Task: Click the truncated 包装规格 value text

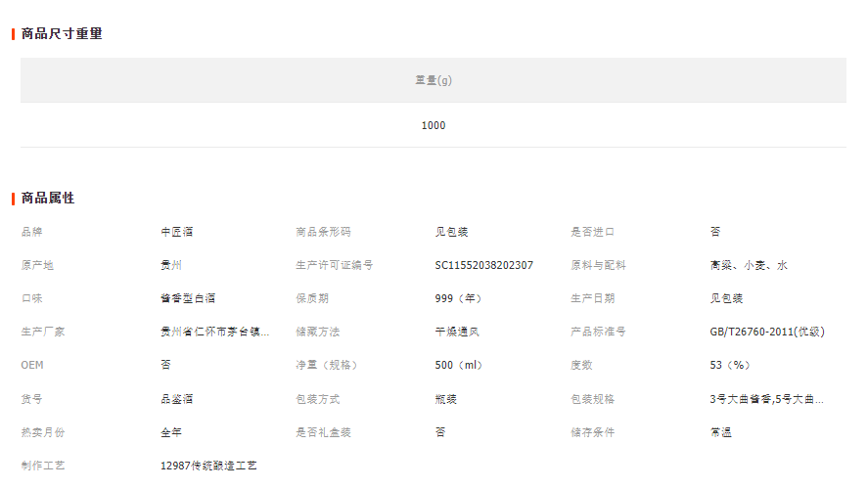Action: pos(766,399)
